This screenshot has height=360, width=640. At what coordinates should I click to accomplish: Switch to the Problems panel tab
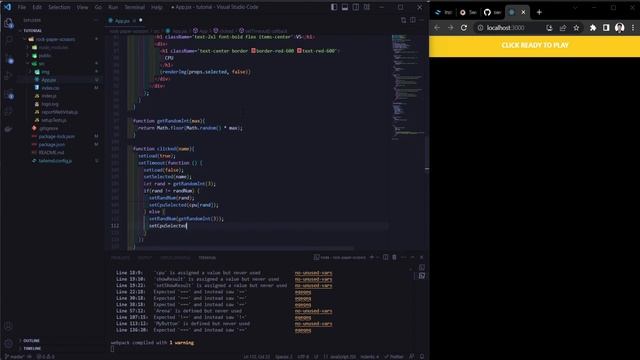coord(120,258)
